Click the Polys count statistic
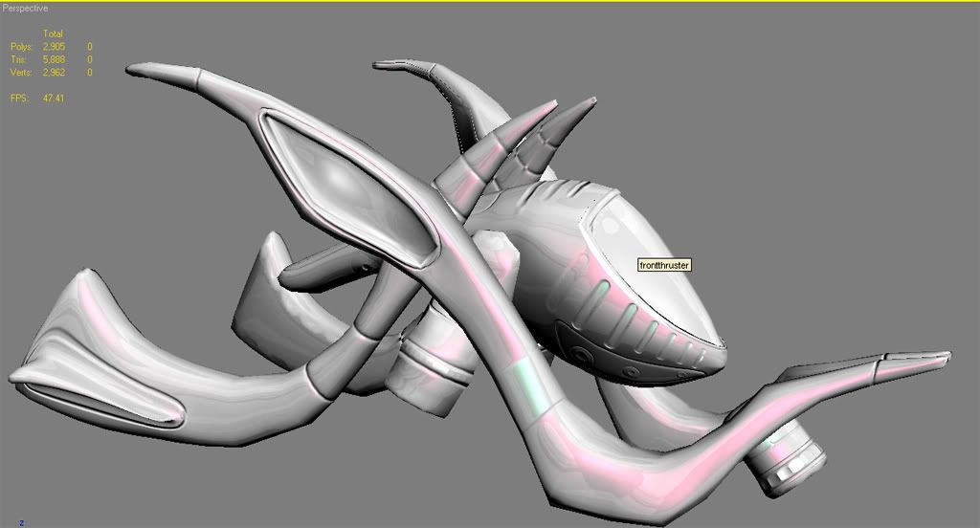Screen dimensions: 980x528 52,46
